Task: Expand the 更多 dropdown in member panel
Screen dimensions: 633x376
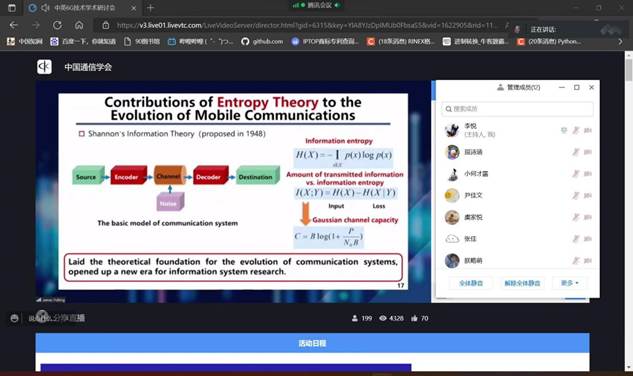Action: click(x=570, y=283)
